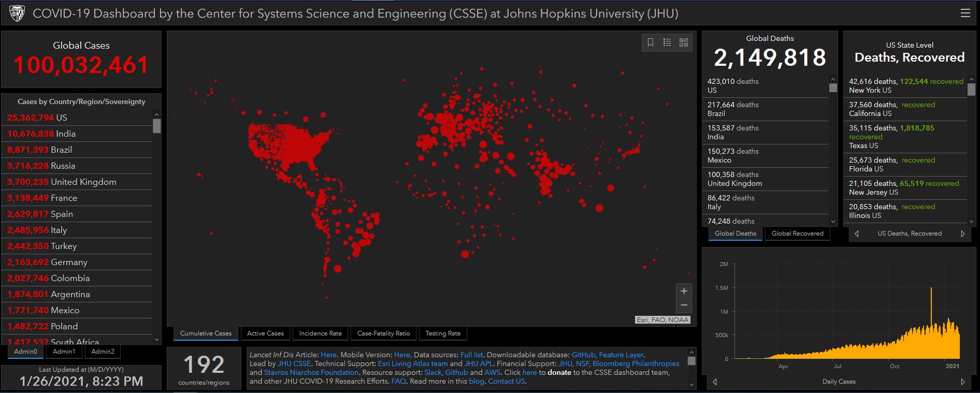The height and width of the screenshot is (393, 980).
Task: Switch to the Incidence Rate tab
Action: (x=320, y=333)
